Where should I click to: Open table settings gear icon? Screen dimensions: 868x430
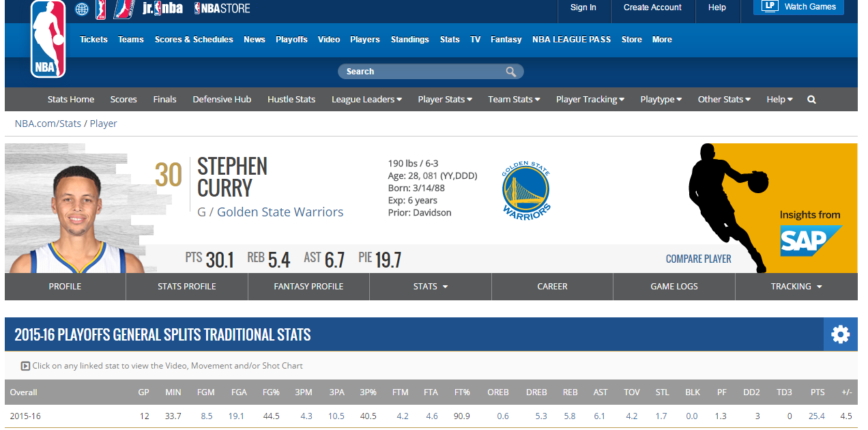tap(840, 334)
